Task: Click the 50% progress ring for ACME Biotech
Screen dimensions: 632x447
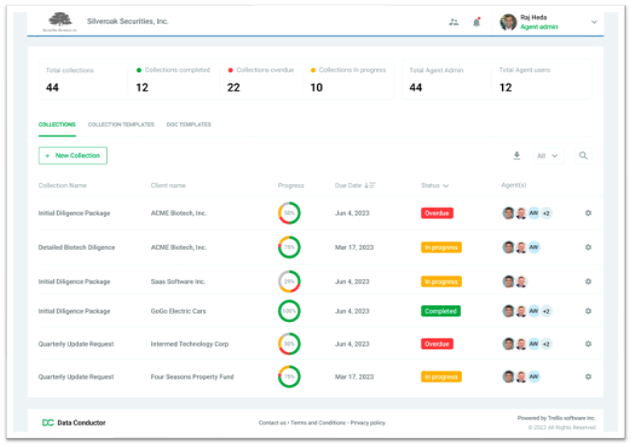Action: 289,213
